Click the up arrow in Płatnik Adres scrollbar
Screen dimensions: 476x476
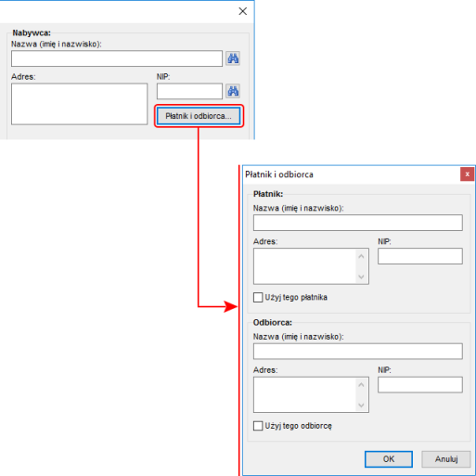click(x=361, y=256)
